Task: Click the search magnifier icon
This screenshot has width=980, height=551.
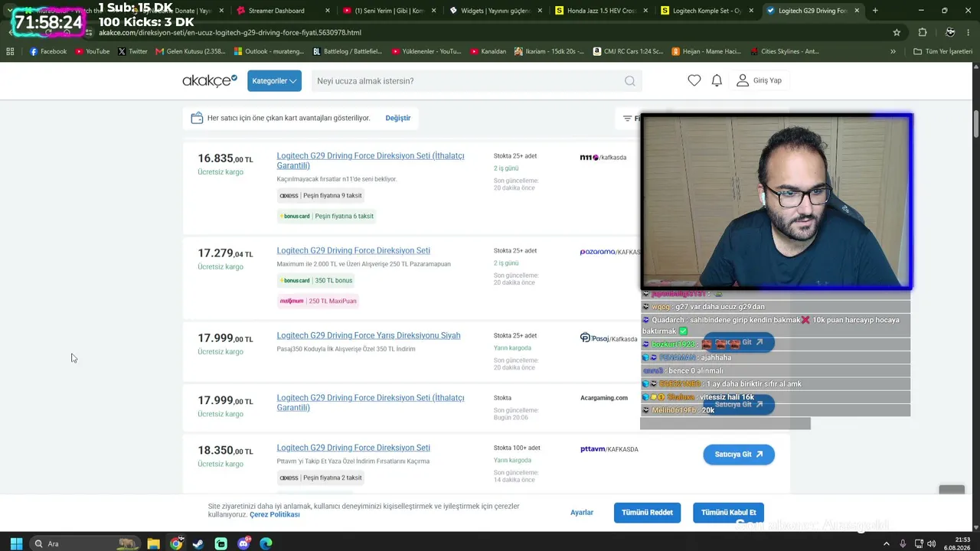Action: pos(629,81)
